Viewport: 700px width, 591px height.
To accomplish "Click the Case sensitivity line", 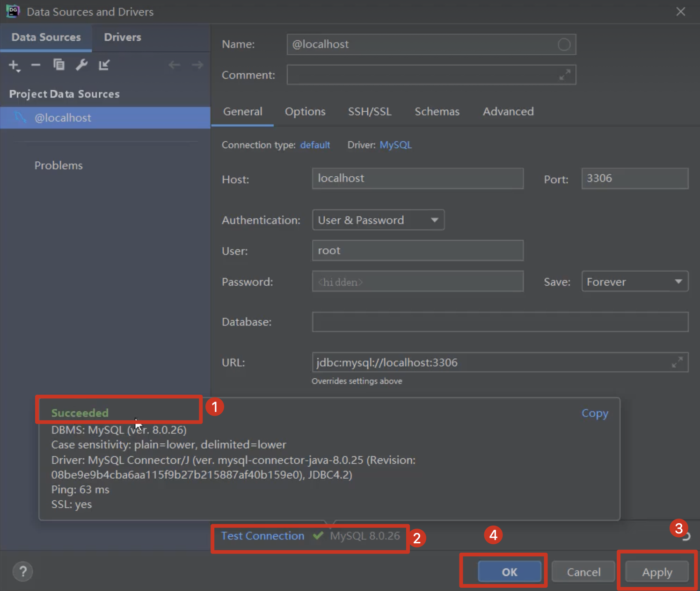I will click(x=168, y=445).
